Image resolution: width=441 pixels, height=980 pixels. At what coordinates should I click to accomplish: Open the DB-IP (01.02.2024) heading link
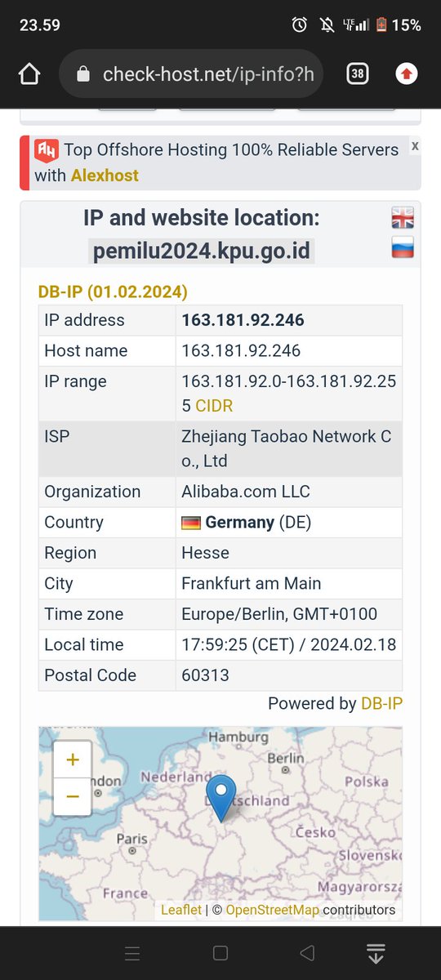pyautogui.click(x=113, y=292)
